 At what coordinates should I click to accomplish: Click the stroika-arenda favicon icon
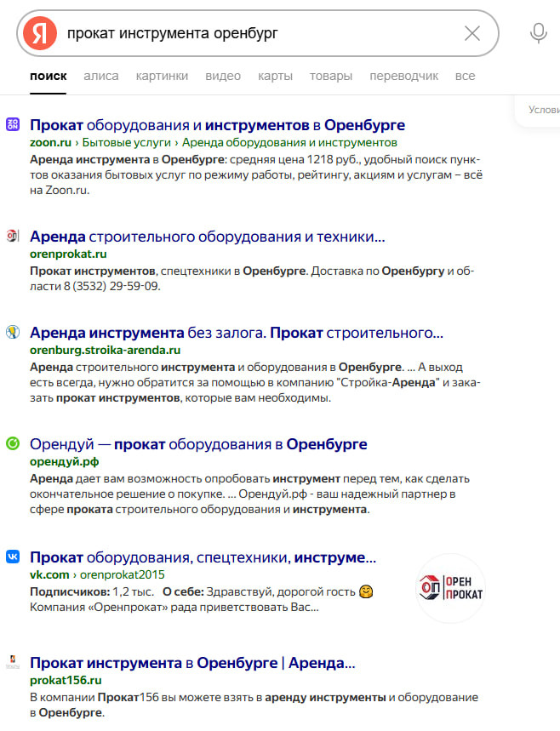pos(13,332)
